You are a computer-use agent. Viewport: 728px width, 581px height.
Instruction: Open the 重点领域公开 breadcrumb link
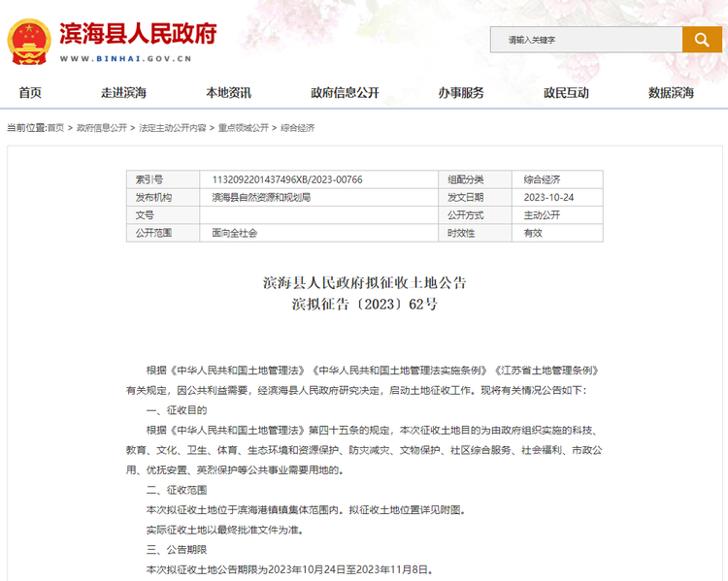[x=244, y=128]
